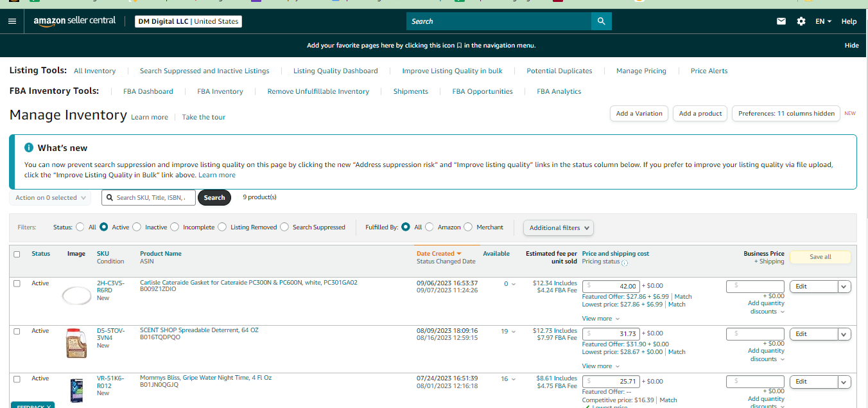This screenshot has width=868, height=408.
Task: Click the What's new info icon
Action: (x=29, y=148)
